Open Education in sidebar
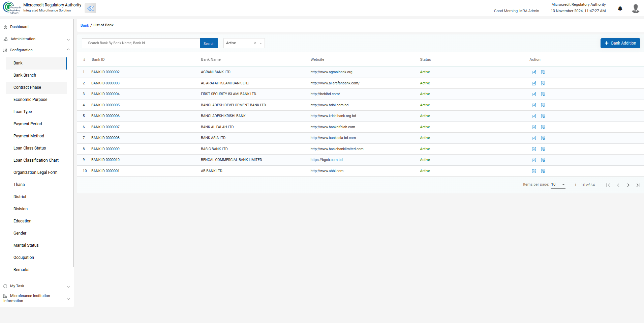 coord(36,221)
